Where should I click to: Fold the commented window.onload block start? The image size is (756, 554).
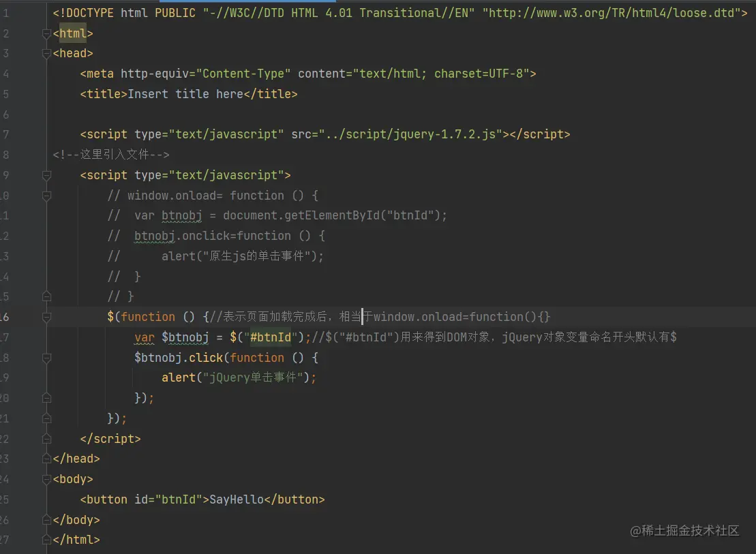[47, 196]
